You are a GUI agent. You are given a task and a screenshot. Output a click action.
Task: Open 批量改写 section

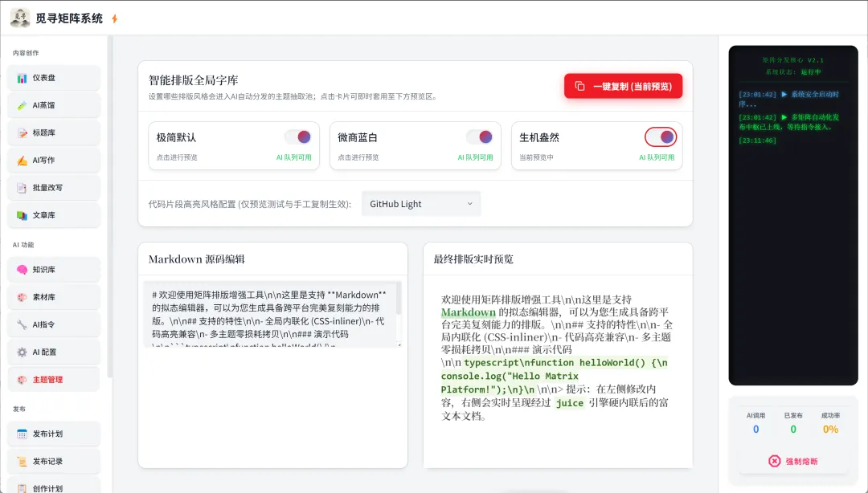click(x=54, y=188)
